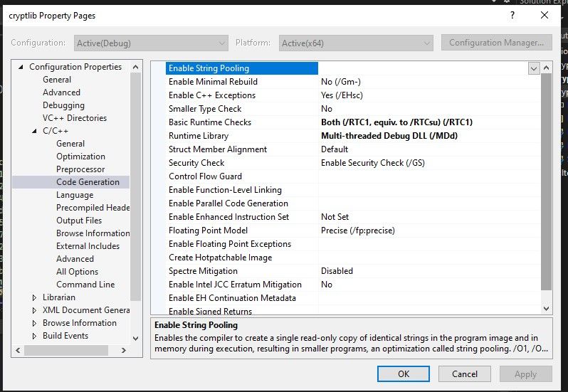Image resolution: width=568 pixels, height=392 pixels.
Task: Open the Precompiled Headers page
Action: [93, 208]
